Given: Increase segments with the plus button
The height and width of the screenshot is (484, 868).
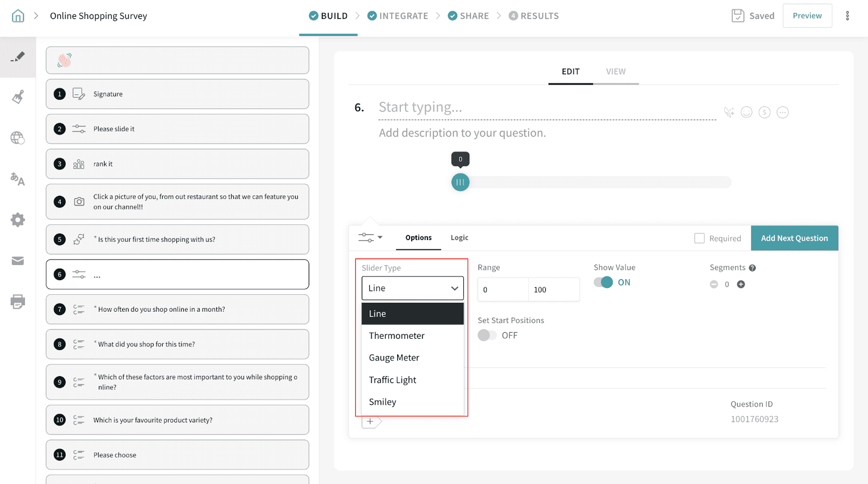Looking at the screenshot, I should (741, 285).
